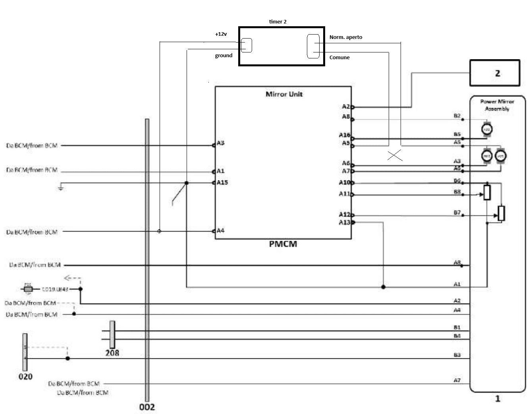The height and width of the screenshot is (414, 532).
Task: Click the A11 pin on the Mirror Unit
Action: (x=345, y=194)
